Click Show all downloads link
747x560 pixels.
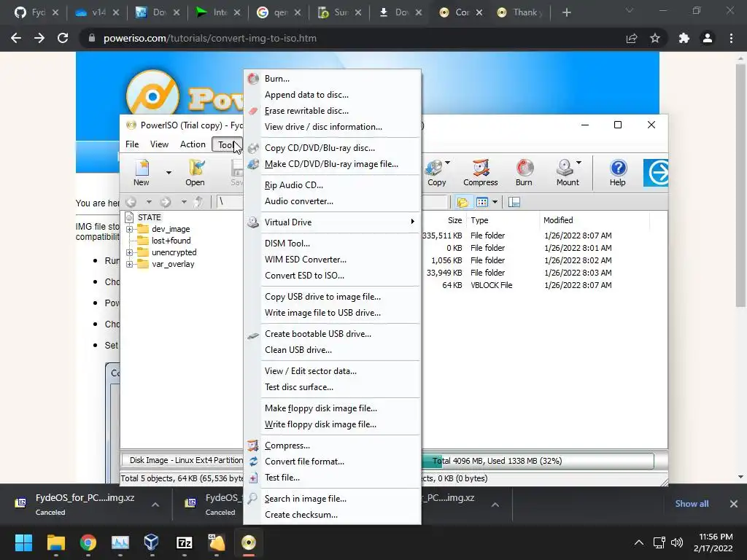[692, 504]
